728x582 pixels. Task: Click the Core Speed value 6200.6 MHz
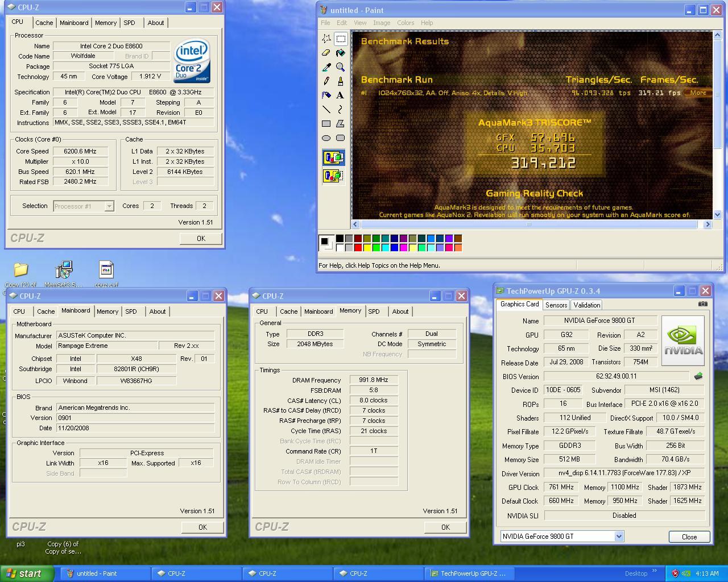click(80, 151)
